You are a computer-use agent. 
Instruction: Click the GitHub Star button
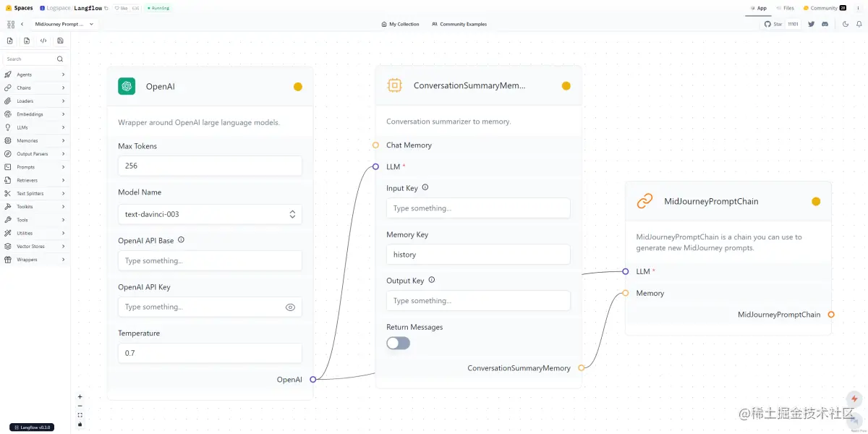coord(781,24)
